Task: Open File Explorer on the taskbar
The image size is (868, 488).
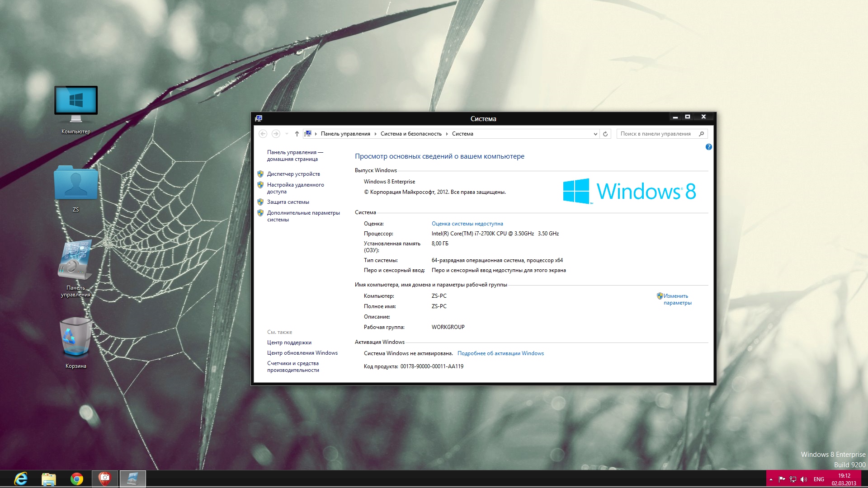Action: pos(49,479)
